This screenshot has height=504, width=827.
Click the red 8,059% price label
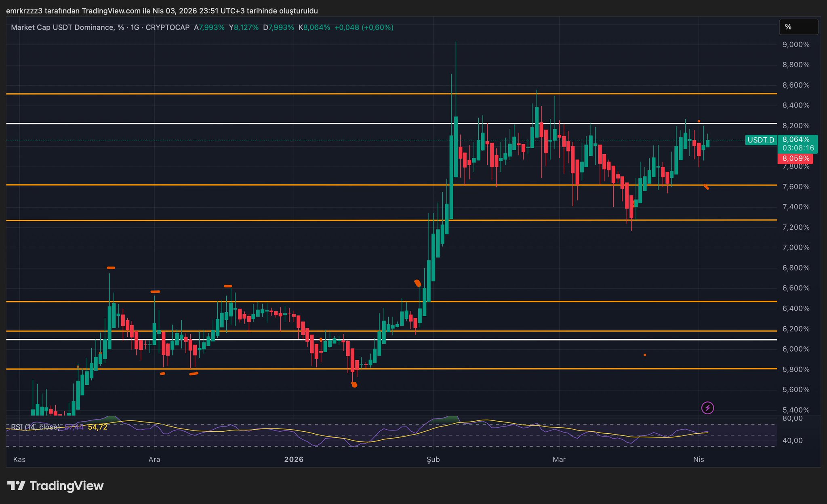(x=795, y=158)
